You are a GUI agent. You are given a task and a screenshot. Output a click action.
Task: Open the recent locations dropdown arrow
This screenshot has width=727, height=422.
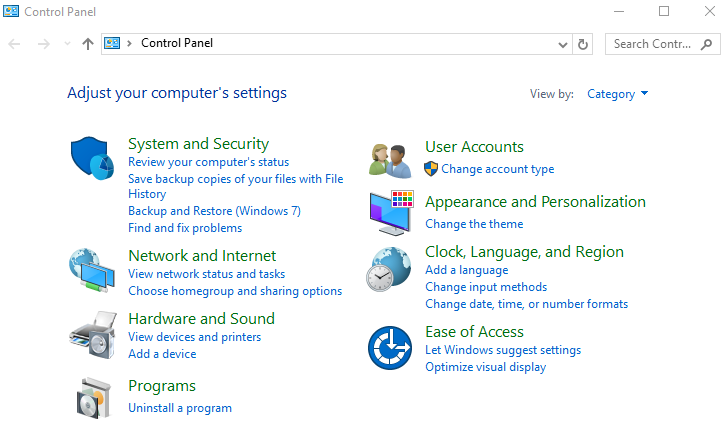click(67, 44)
